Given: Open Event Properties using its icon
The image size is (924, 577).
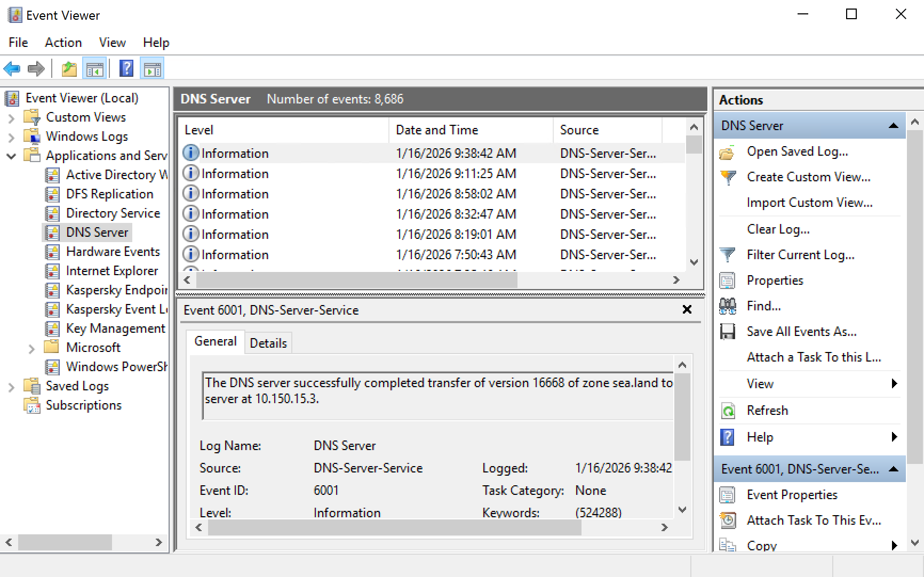Looking at the screenshot, I should coord(728,494).
